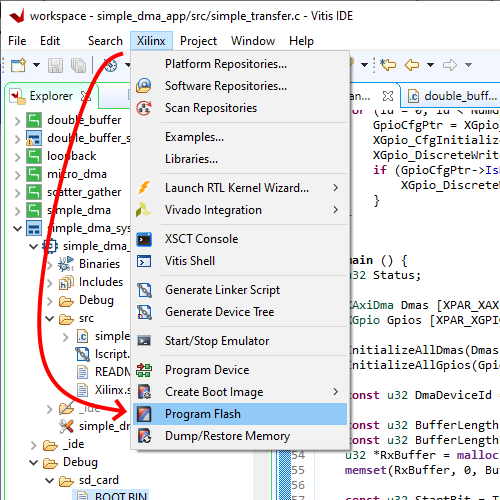Image resolution: width=500 pixels, height=500 pixels.
Task: Collapse the simple_dma_system project node
Action: coord(17,228)
